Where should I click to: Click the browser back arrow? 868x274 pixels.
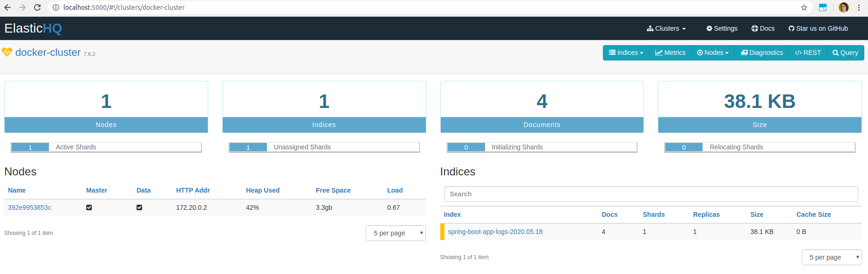(x=7, y=7)
